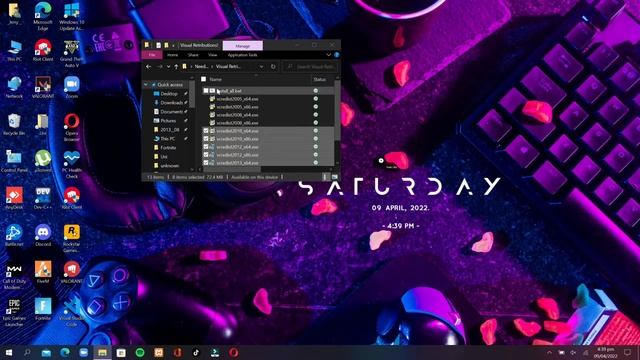This screenshot has height=360, width=640.
Task: Open AnyDesk desktop shortcut
Action: click(x=14, y=199)
